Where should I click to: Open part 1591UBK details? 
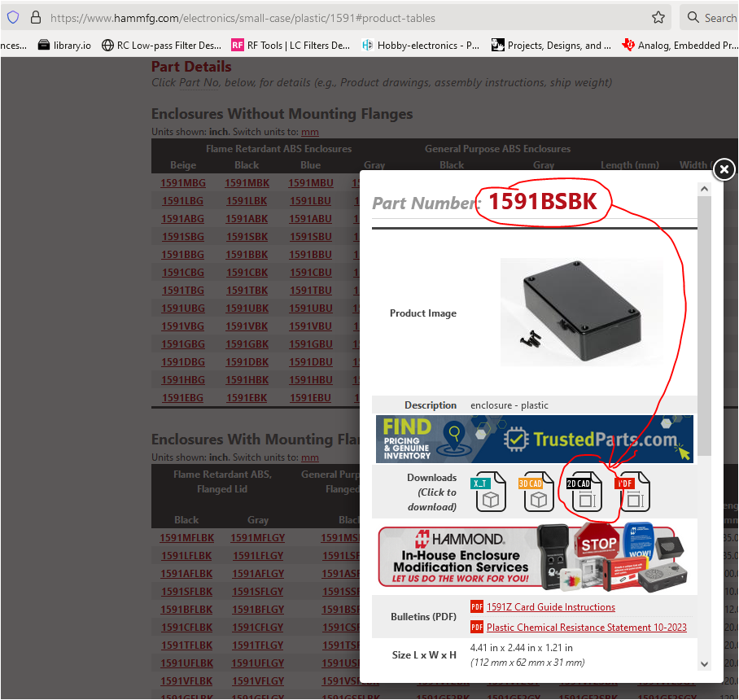click(x=247, y=308)
